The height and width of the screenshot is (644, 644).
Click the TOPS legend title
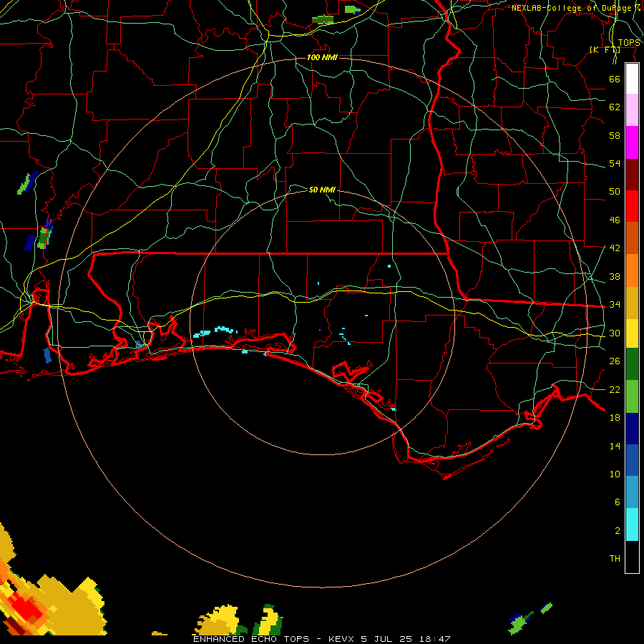click(x=629, y=43)
